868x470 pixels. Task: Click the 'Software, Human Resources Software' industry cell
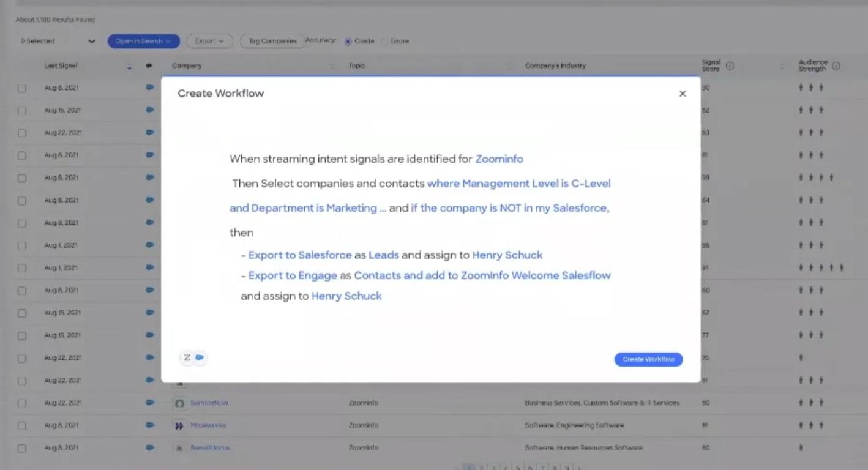click(x=584, y=448)
